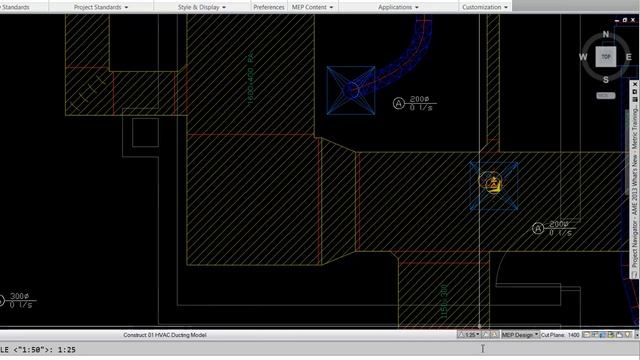
Task: Toggle annotation visibility icon beside the 1:25 scale
Action: [x=485, y=335]
